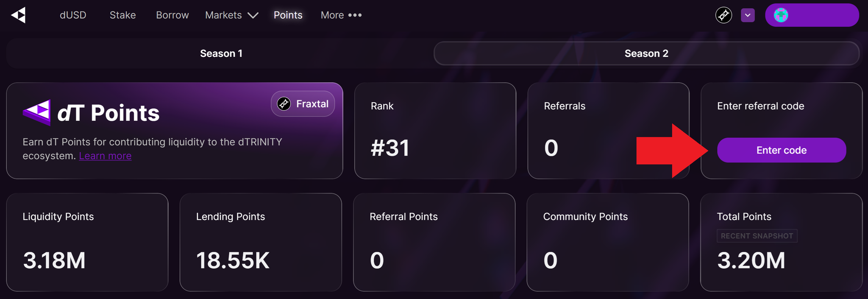Switch to the Season 1 tab
Image resolution: width=868 pixels, height=299 pixels.
coord(221,53)
